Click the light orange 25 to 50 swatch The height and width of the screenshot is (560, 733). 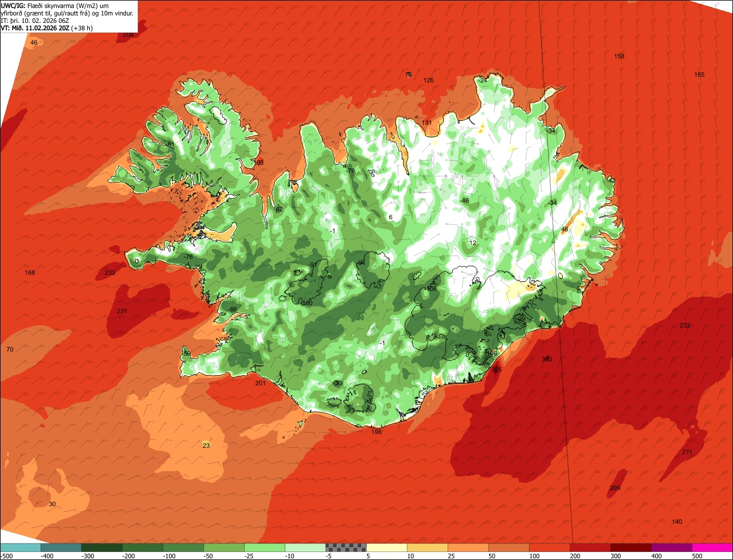pyautogui.click(x=468, y=547)
